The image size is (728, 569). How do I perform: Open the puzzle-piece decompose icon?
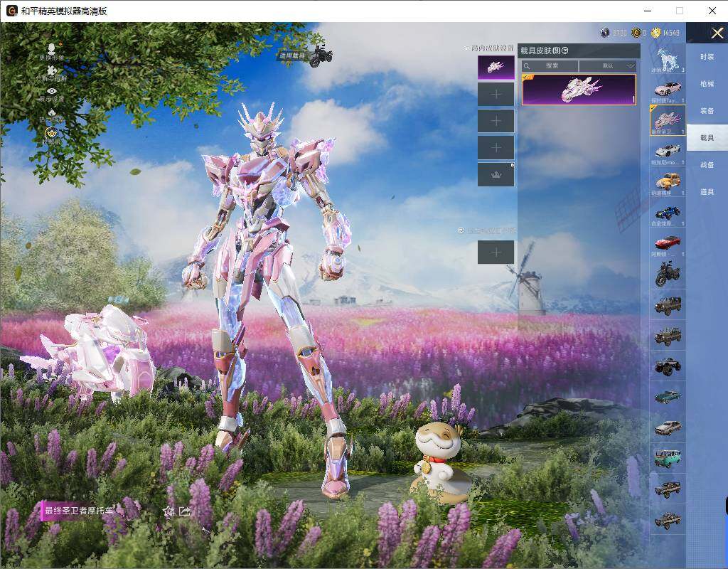pos(51,70)
